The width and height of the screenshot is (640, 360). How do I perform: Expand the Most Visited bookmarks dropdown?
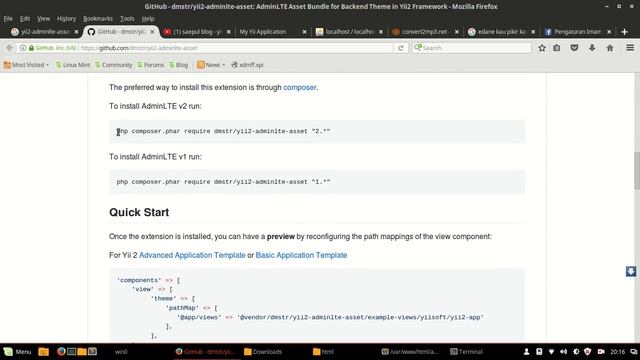click(x=26, y=65)
